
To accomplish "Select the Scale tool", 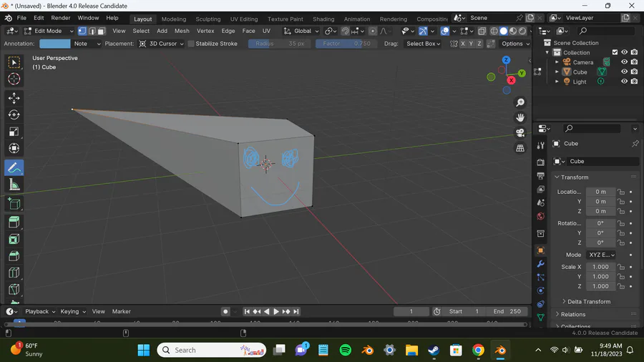I will coord(14,132).
